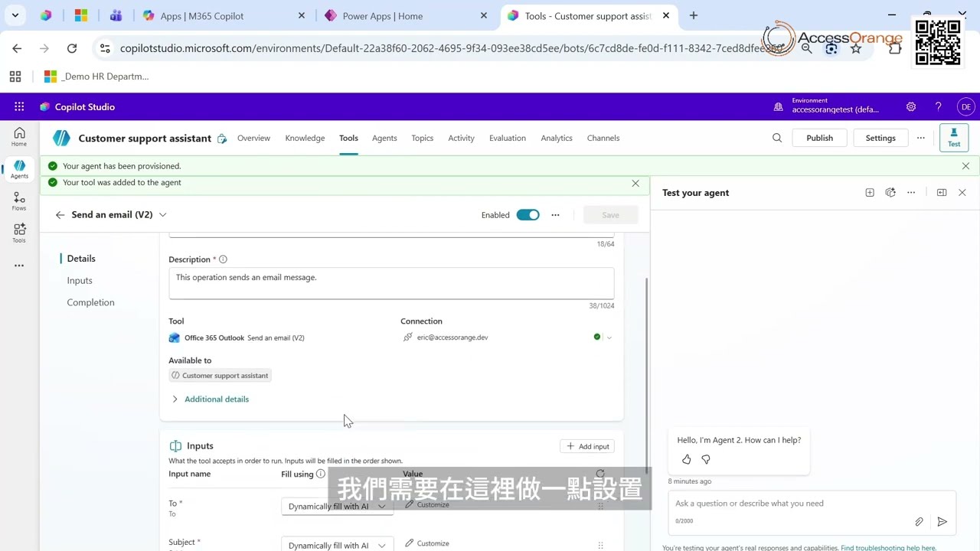The image size is (980, 551).
Task: Open the settings gear in purple header
Action: [x=911, y=107]
